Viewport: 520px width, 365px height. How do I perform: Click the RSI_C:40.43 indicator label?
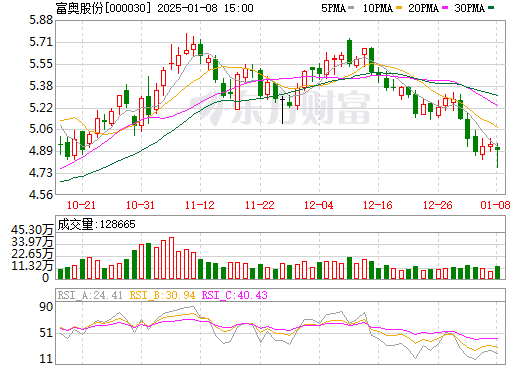tap(235, 295)
